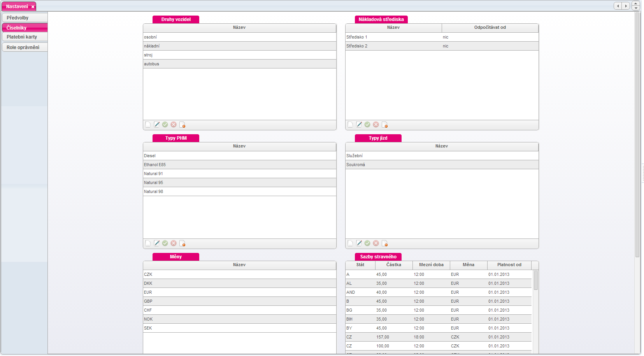Select the Středisko 2 row

[x=442, y=46]
